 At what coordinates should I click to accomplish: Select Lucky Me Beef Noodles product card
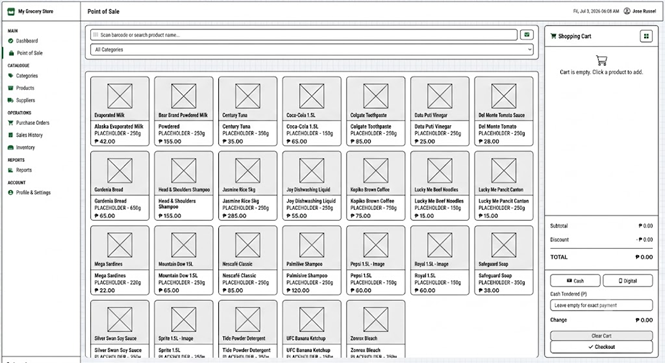440,186
